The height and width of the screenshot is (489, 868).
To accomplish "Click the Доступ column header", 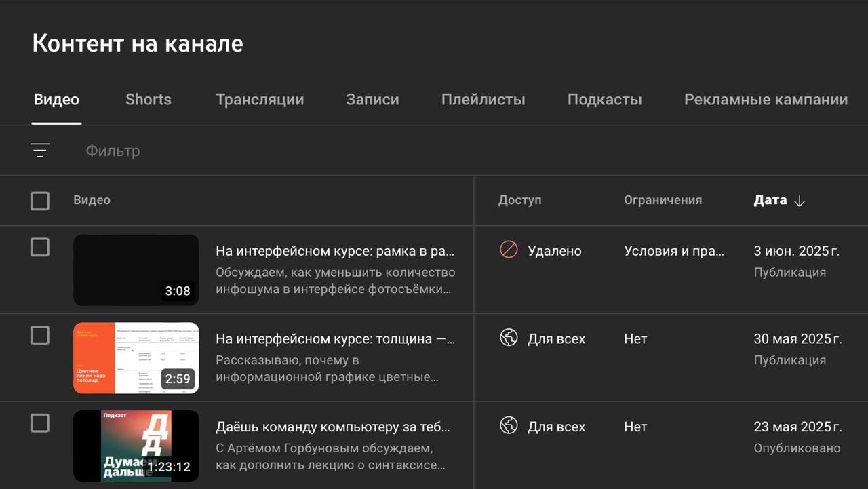I will coord(520,200).
